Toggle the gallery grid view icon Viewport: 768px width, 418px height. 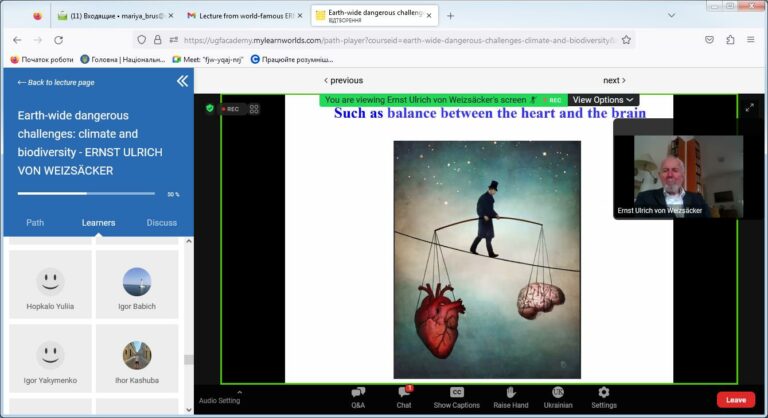254,109
